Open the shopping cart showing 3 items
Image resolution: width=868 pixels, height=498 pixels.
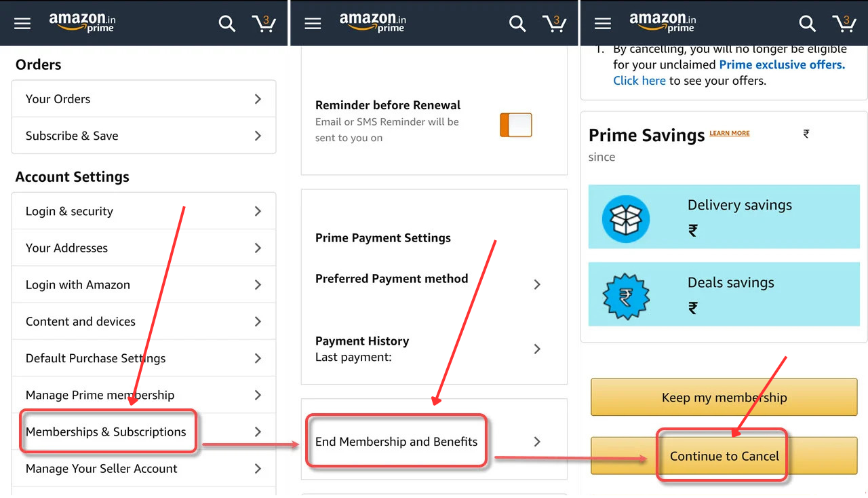tap(264, 23)
